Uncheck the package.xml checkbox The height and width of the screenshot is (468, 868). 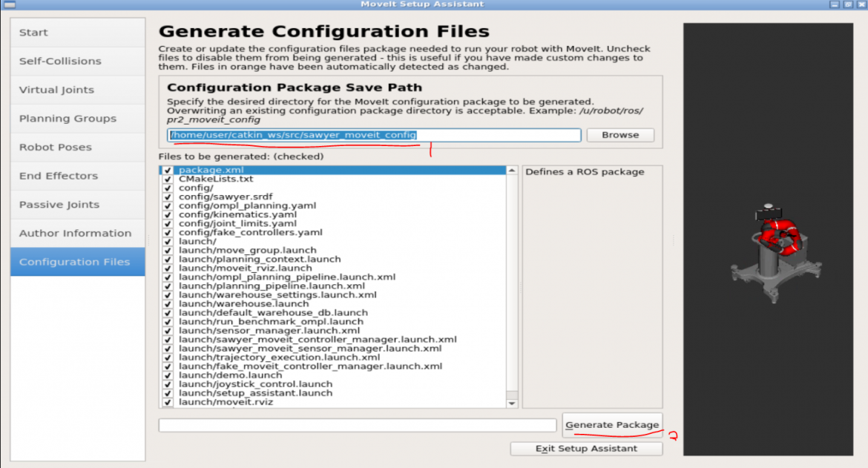point(168,170)
